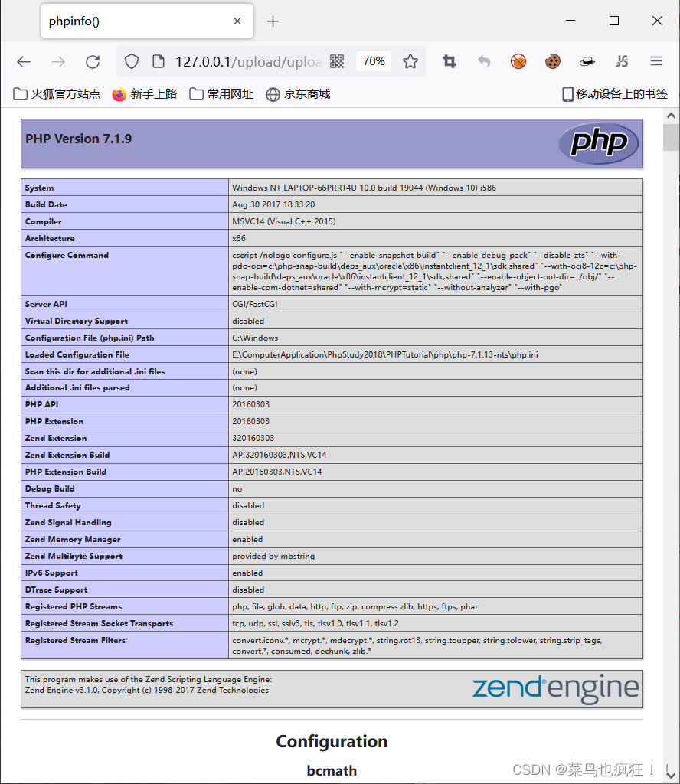The width and height of the screenshot is (680, 784).
Task: Open the dark-mode hat extension icon
Action: point(587,61)
